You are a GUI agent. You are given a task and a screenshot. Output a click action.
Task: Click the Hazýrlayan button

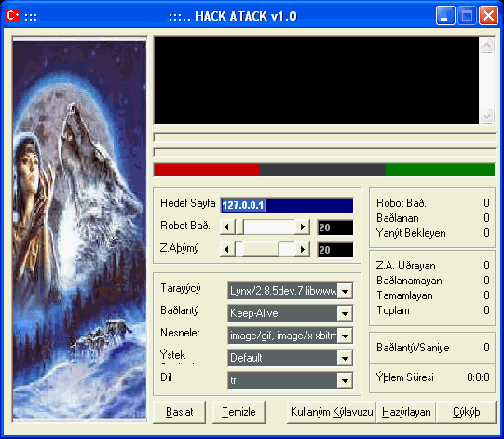[x=406, y=412]
